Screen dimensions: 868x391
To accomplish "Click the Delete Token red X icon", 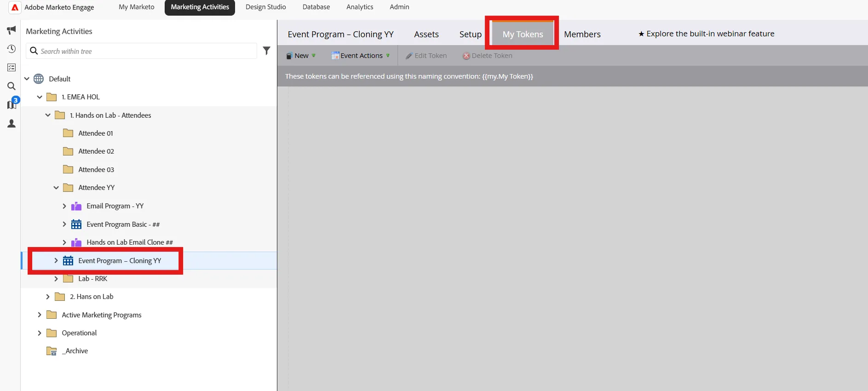I will pyautogui.click(x=466, y=56).
